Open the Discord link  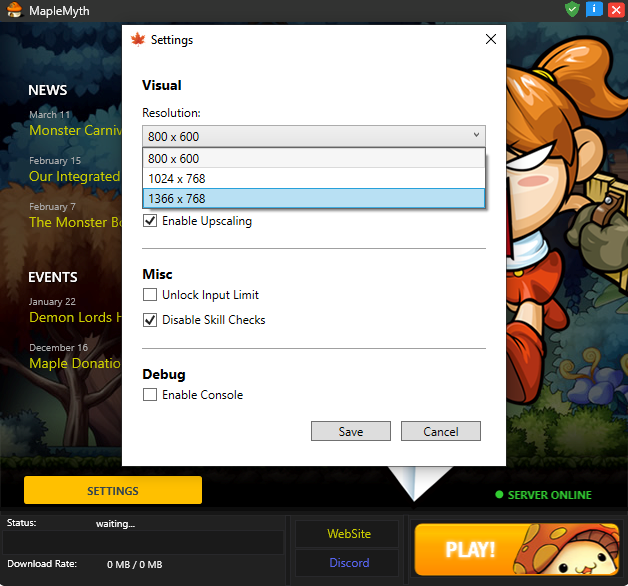tap(349, 563)
